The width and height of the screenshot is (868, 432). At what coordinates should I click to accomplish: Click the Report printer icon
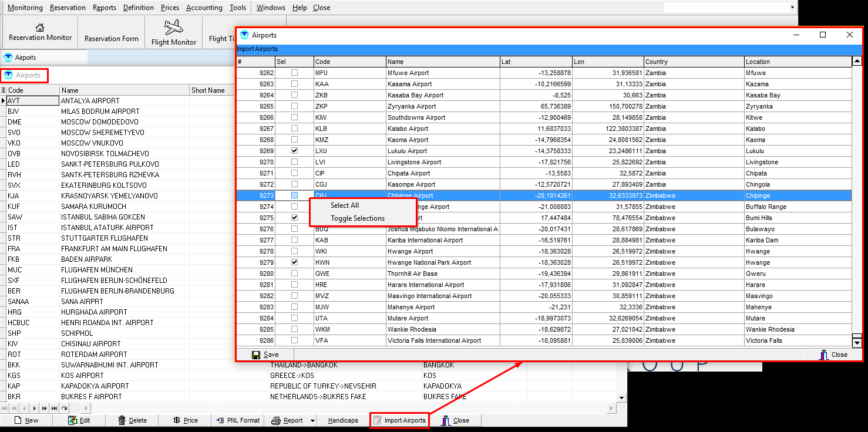tap(276, 420)
